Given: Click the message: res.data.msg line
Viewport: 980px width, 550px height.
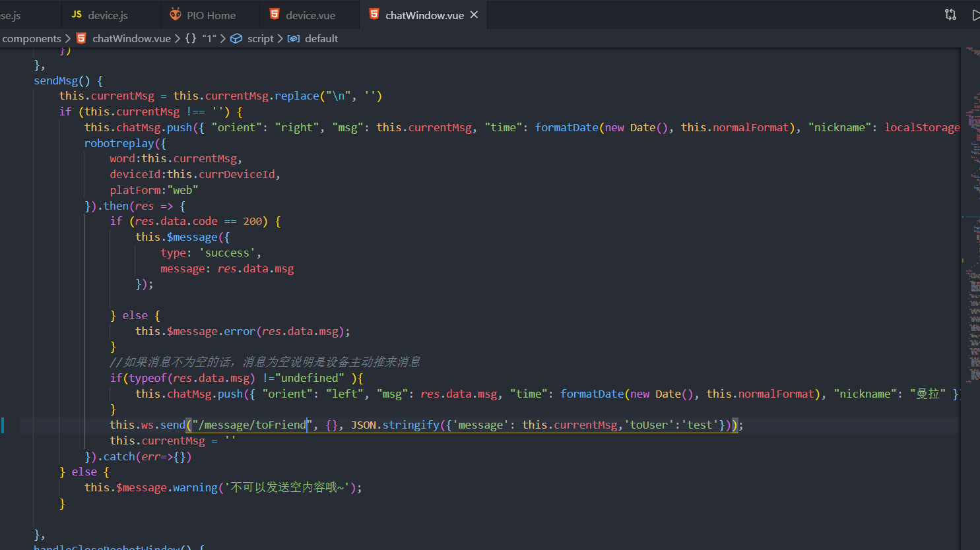Looking at the screenshot, I should (227, 268).
